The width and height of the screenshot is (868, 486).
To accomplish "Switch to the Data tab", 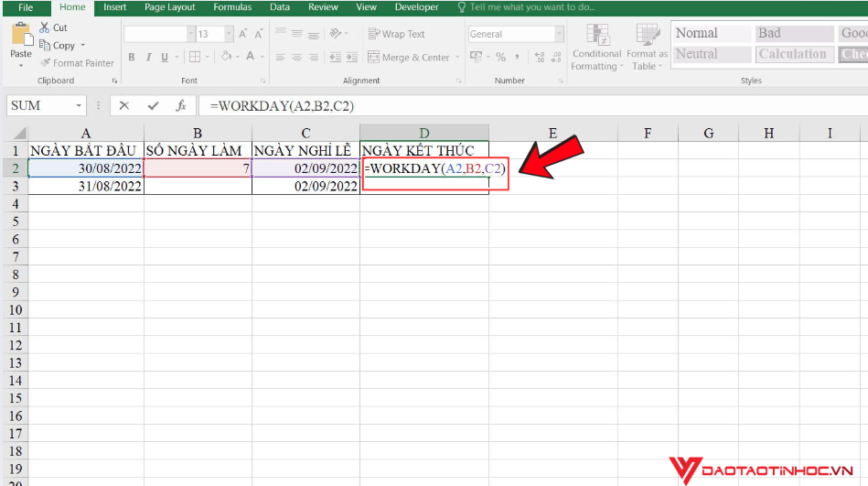I will [280, 7].
